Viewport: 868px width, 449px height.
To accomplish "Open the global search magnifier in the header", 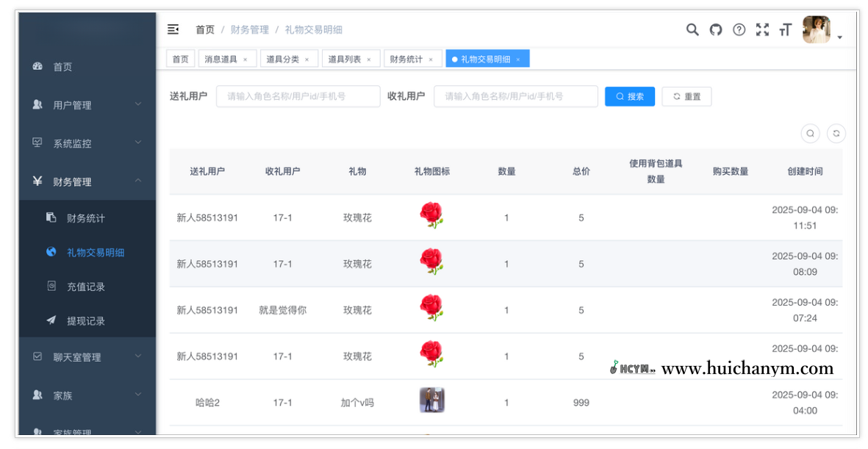I will coord(692,29).
